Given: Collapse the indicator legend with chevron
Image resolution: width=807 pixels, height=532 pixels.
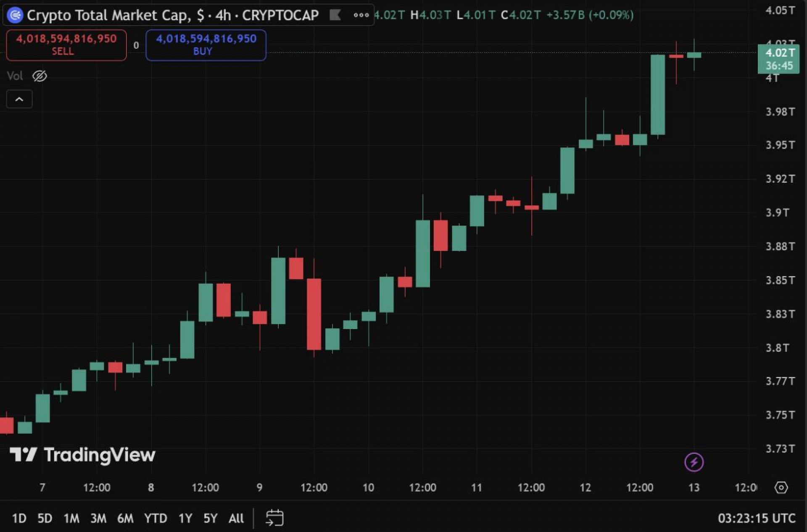Looking at the screenshot, I should [19, 99].
